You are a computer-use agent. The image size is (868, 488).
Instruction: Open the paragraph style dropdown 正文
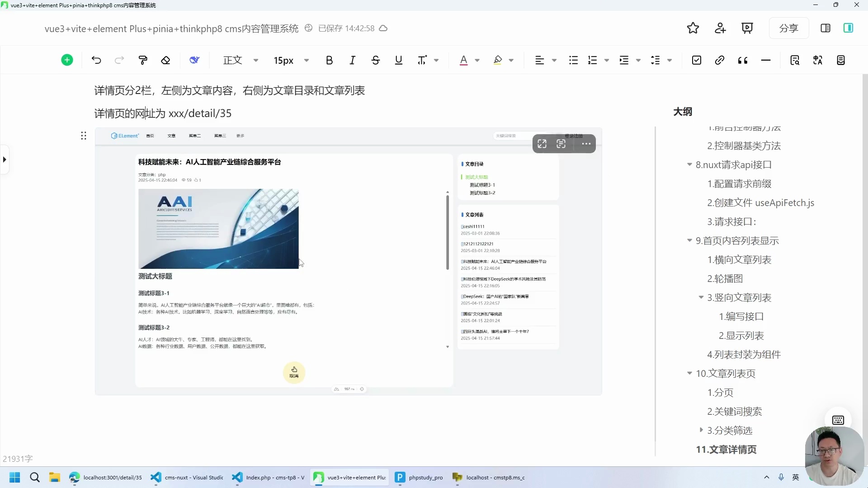[x=241, y=60]
